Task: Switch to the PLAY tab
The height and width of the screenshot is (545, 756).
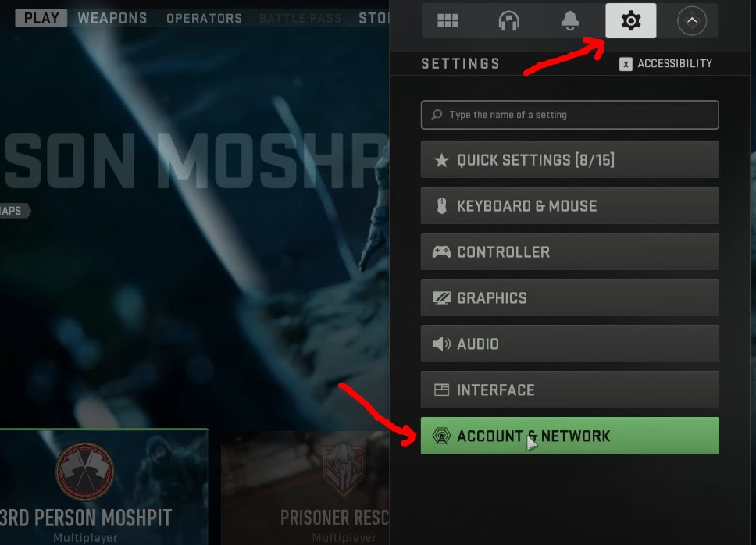Action: pos(41,18)
